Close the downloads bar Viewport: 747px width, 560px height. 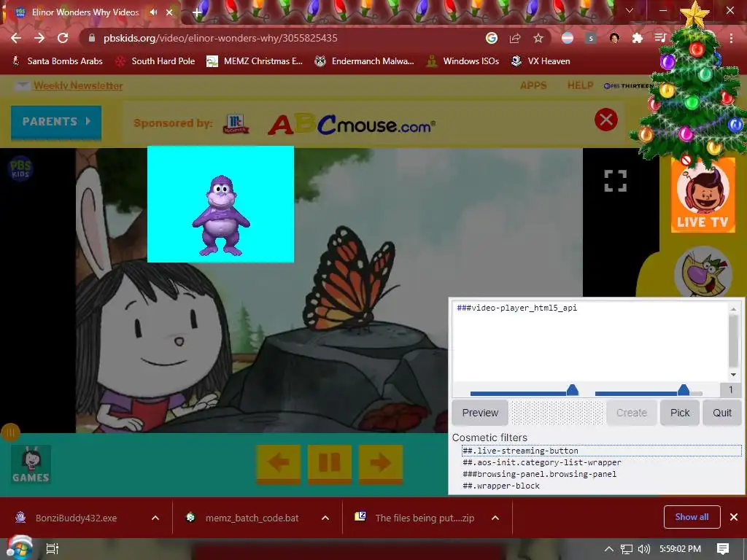click(734, 517)
